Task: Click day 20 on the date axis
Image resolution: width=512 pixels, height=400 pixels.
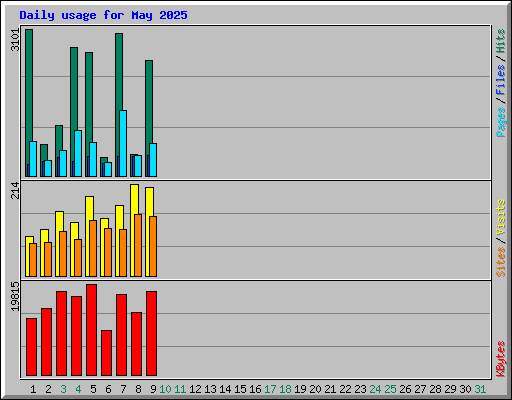Action: 315,389
